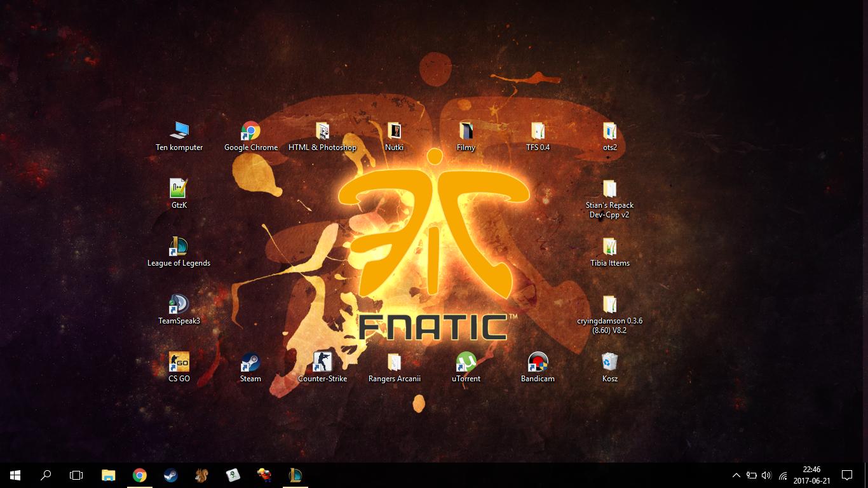Select the Tibia Ittems folder
The image size is (868, 488).
pos(609,252)
